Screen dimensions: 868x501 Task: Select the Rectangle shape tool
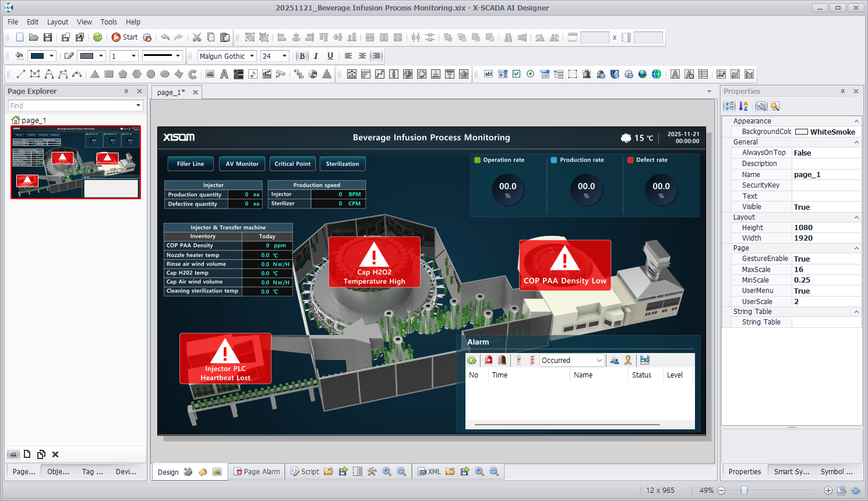pos(109,74)
